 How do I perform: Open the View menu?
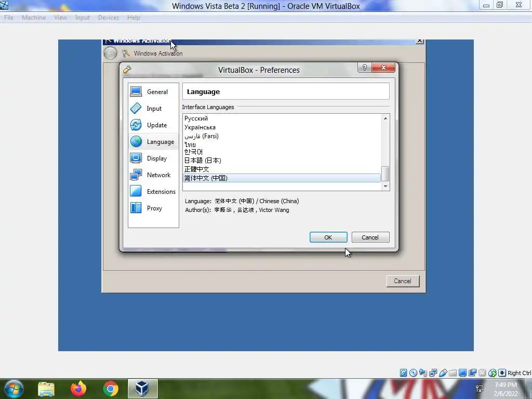[60, 18]
